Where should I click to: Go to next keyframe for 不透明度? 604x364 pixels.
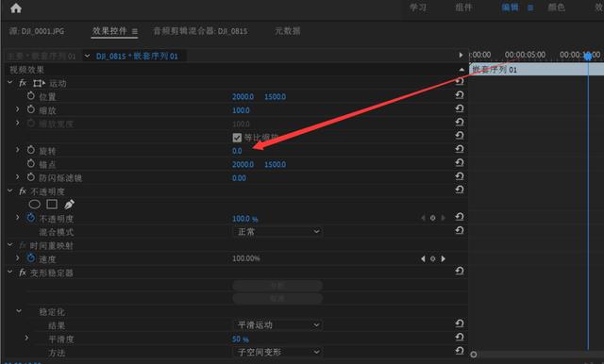(443, 218)
